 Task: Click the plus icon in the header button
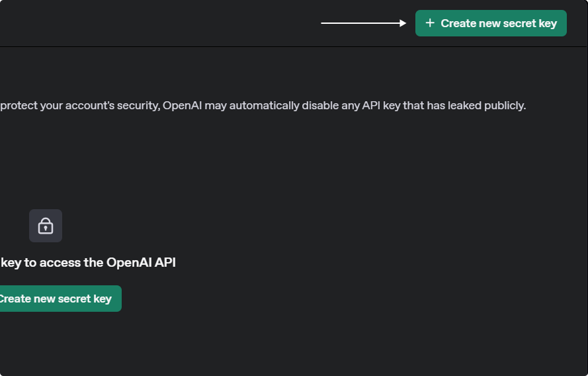(x=430, y=23)
